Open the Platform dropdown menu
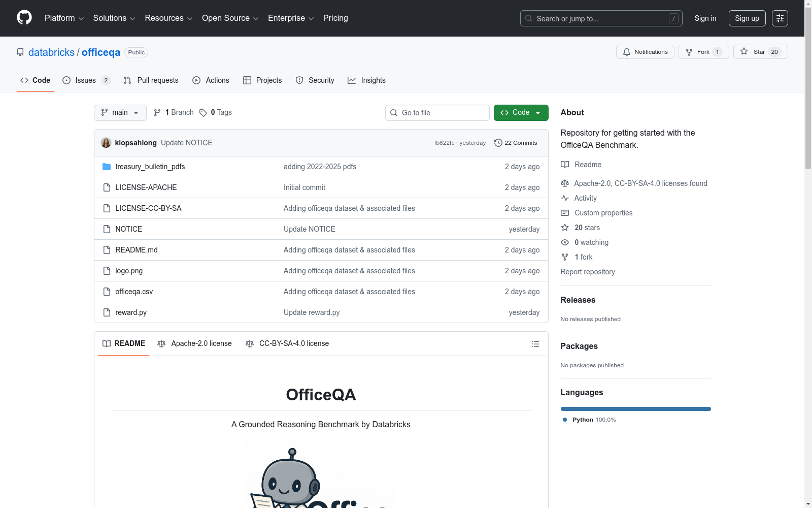812x508 pixels. (64, 18)
